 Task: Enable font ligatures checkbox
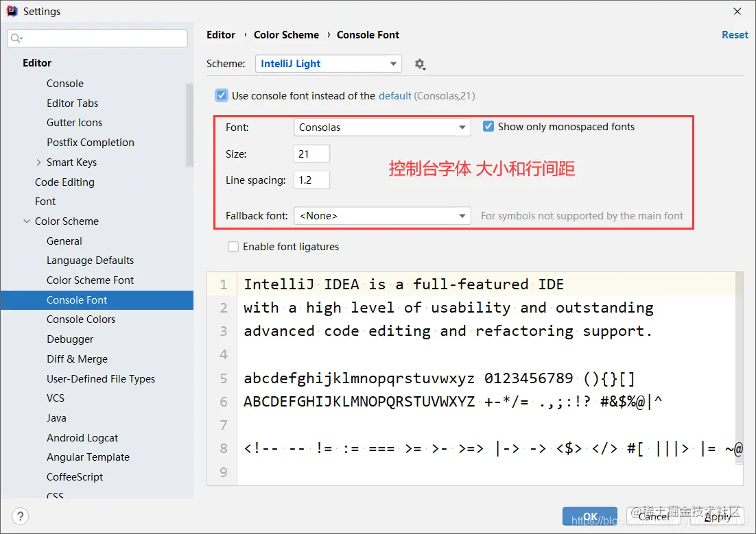pyautogui.click(x=233, y=247)
